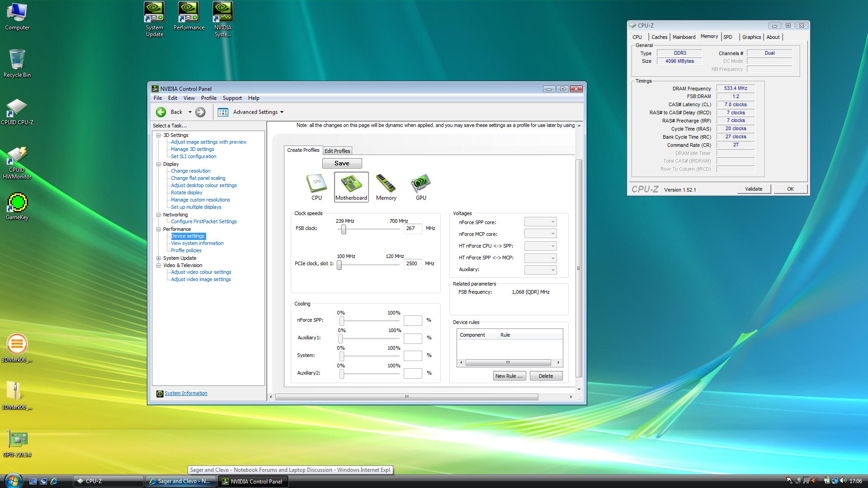Open the nForce MCP core voltage dropdown
Screen dimensions: 868x488
coord(540,234)
